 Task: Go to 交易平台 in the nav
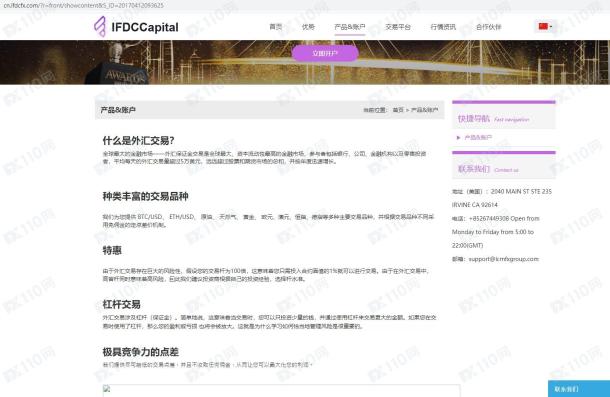[x=398, y=27]
